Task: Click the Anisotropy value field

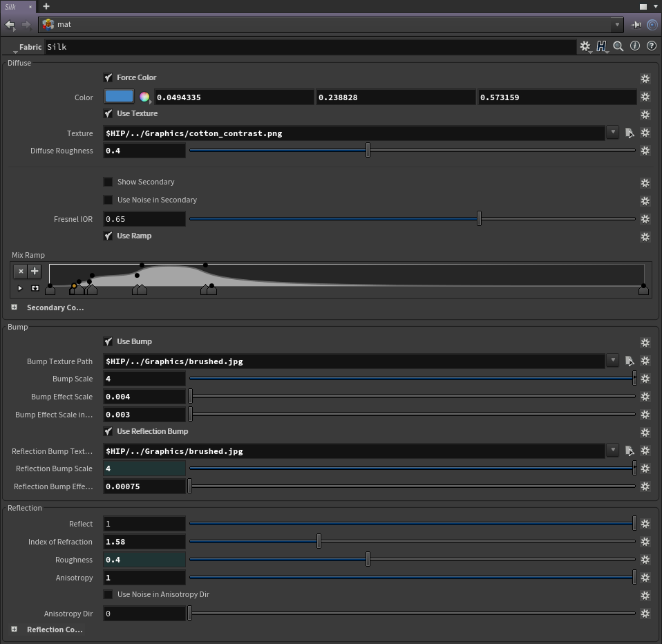Action: coord(144,577)
